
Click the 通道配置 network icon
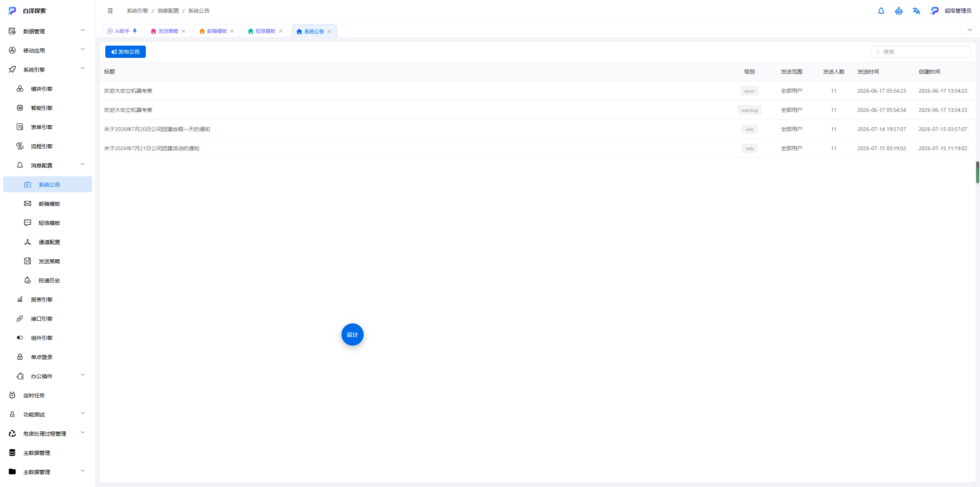(28, 242)
